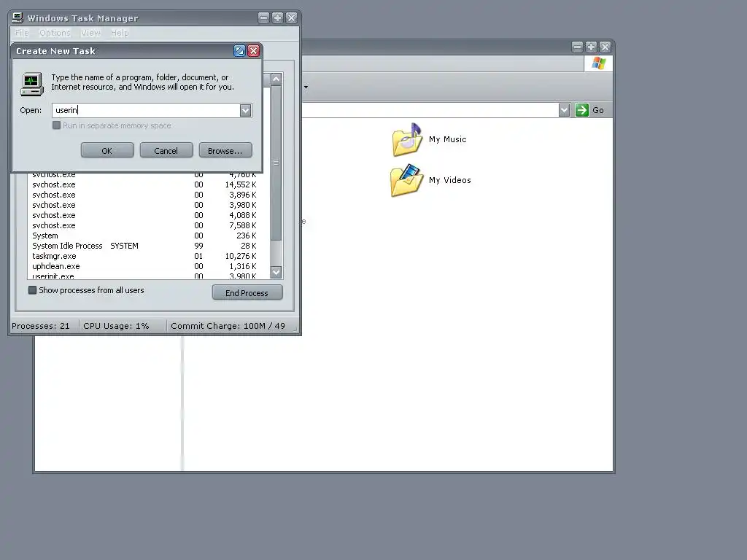This screenshot has width=747, height=560.
Task: Click CPU Usage: 1% in status bar
Action: [116, 326]
